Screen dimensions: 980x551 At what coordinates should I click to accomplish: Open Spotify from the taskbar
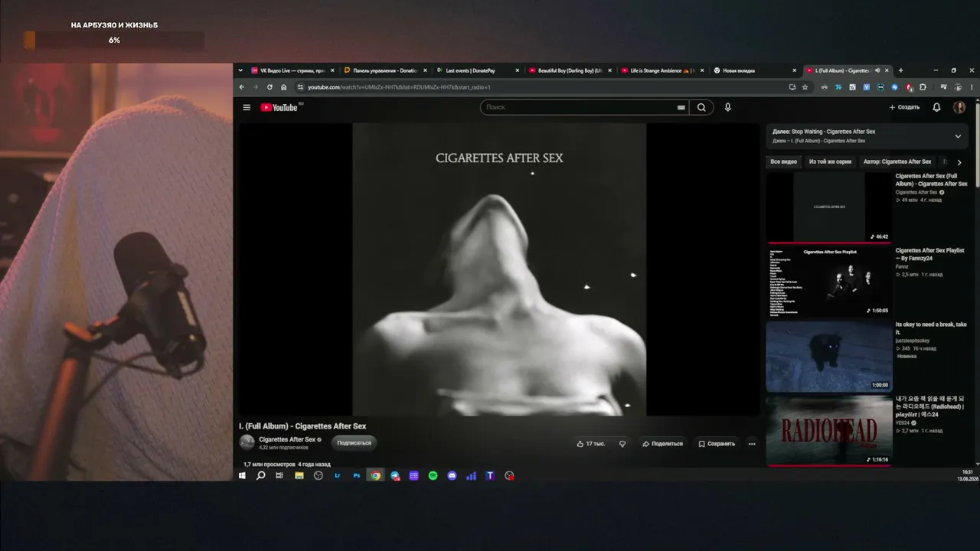click(x=433, y=475)
